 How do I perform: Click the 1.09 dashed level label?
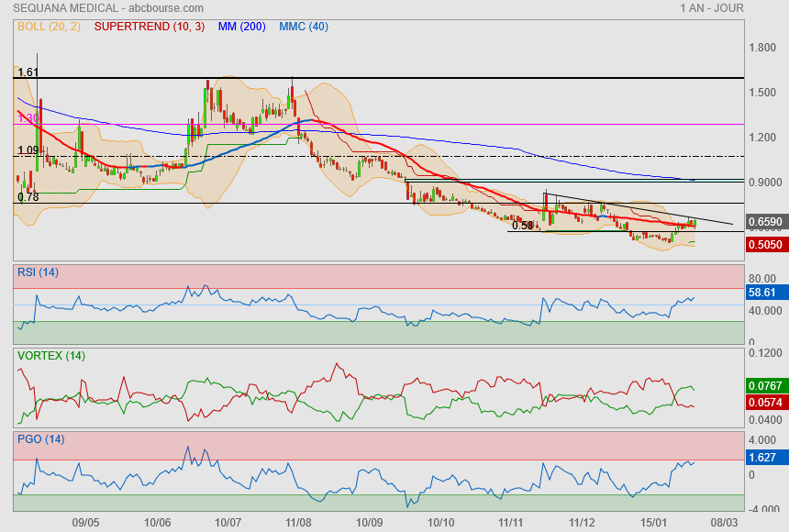(28, 150)
